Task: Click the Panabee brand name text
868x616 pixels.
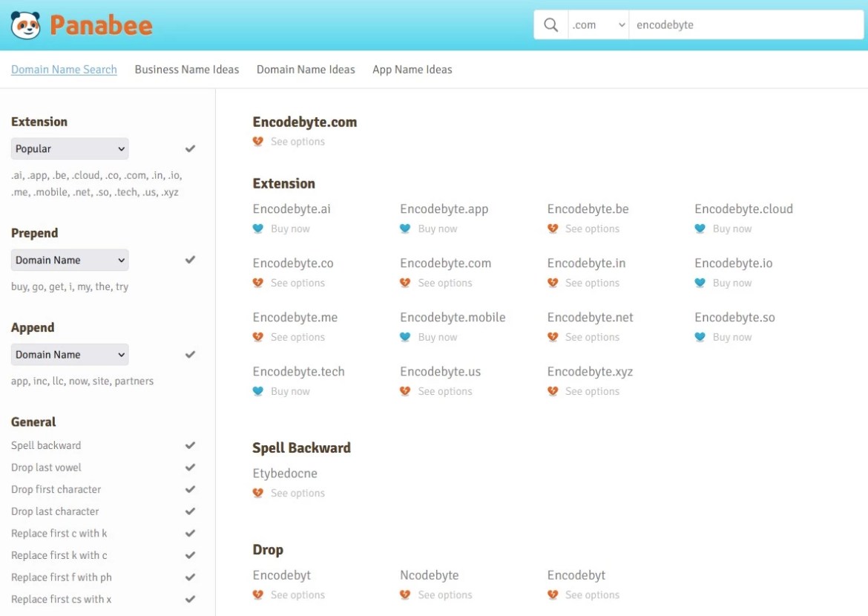Action: pos(102,25)
